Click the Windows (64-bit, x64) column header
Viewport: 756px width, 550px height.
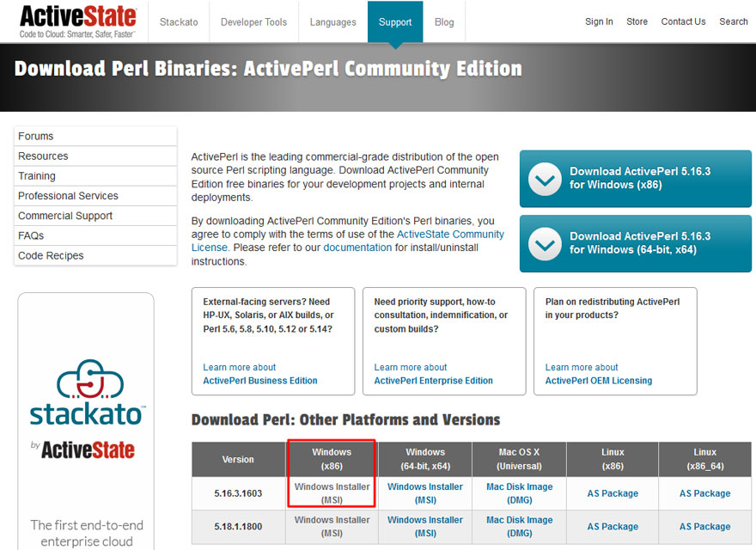click(424, 459)
